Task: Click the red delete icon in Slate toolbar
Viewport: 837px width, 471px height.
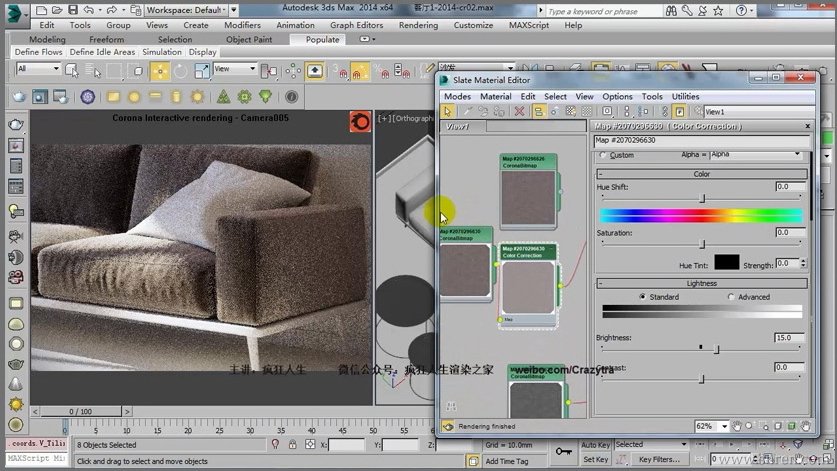Action: [x=520, y=112]
